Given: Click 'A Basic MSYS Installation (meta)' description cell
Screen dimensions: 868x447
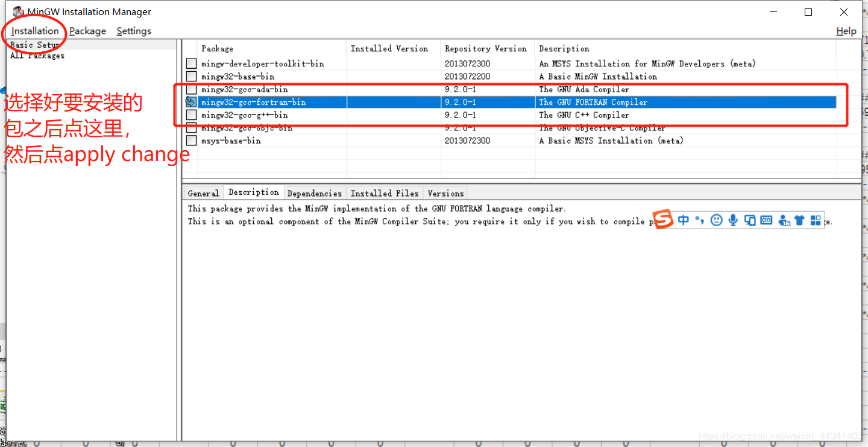Looking at the screenshot, I should click(611, 141).
